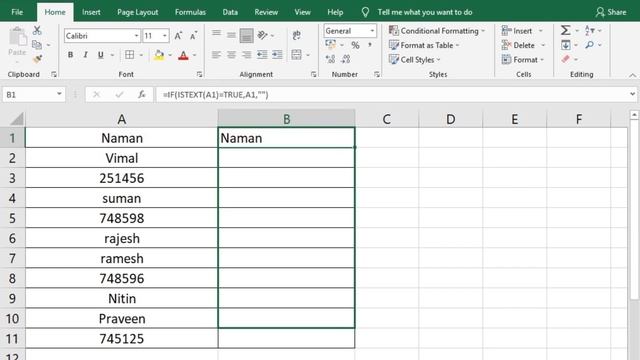
Task: Apply accounting number format icon
Action: (x=331, y=44)
